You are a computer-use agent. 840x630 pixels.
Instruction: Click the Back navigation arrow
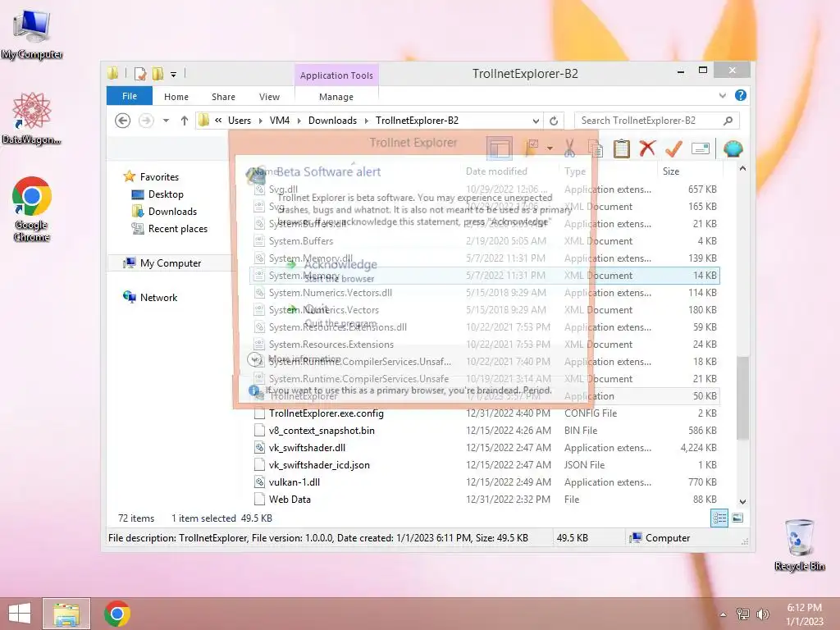click(x=123, y=121)
